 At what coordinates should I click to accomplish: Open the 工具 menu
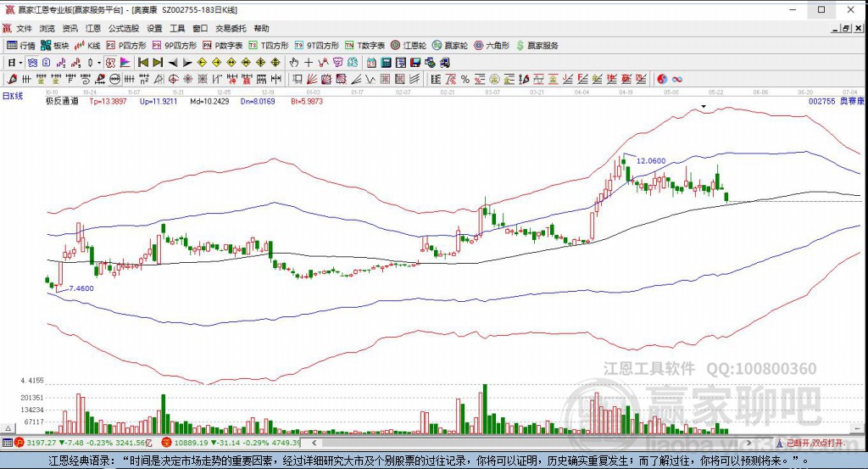point(177,28)
